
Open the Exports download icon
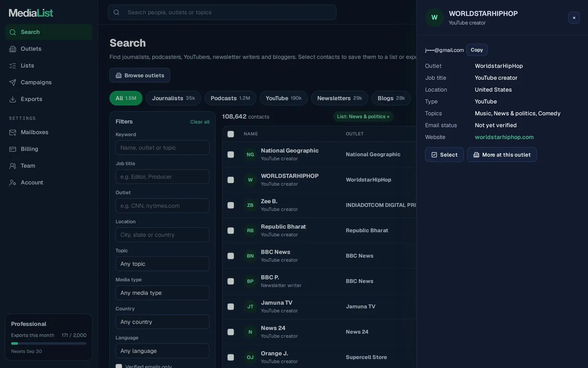pyautogui.click(x=13, y=99)
